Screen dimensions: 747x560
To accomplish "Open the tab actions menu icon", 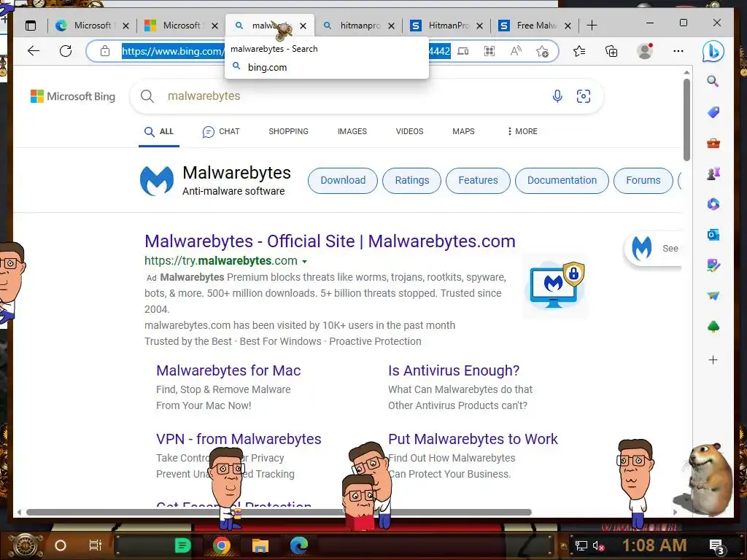I will point(31,26).
